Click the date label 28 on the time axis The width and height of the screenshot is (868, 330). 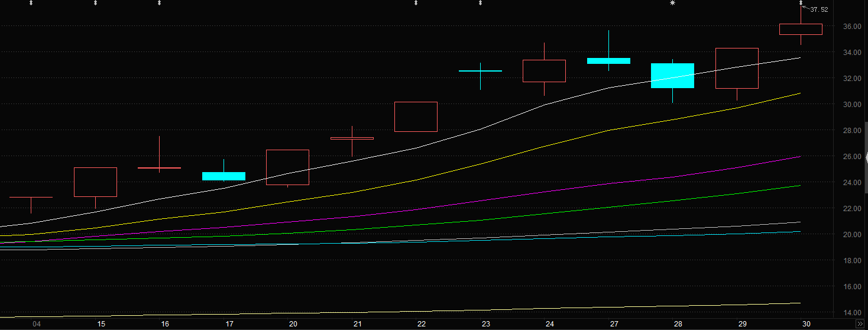tap(678, 324)
